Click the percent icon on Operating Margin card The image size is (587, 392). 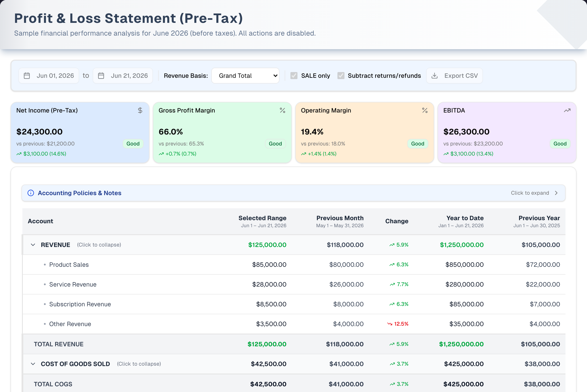425,110
